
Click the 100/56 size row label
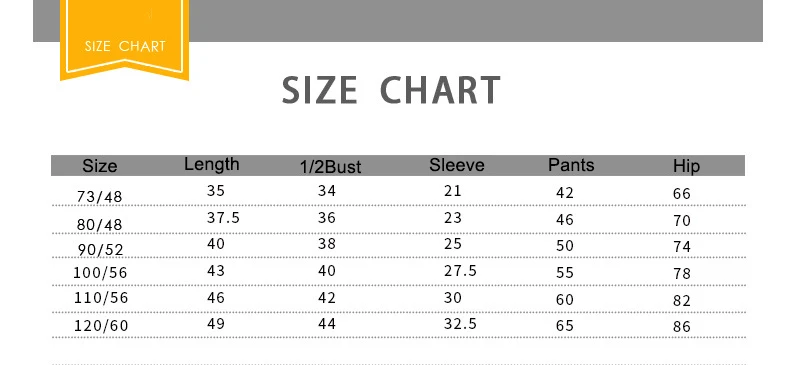(x=100, y=273)
